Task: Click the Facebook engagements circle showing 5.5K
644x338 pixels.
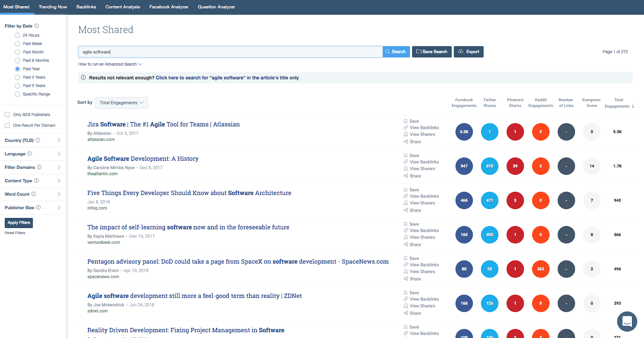Action: click(464, 132)
